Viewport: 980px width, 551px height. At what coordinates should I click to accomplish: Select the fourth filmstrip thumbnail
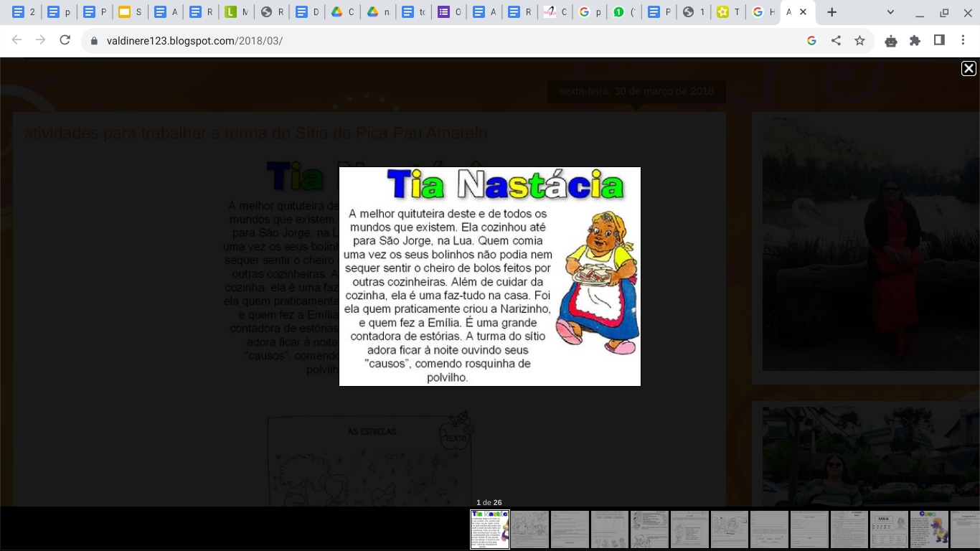click(x=610, y=529)
